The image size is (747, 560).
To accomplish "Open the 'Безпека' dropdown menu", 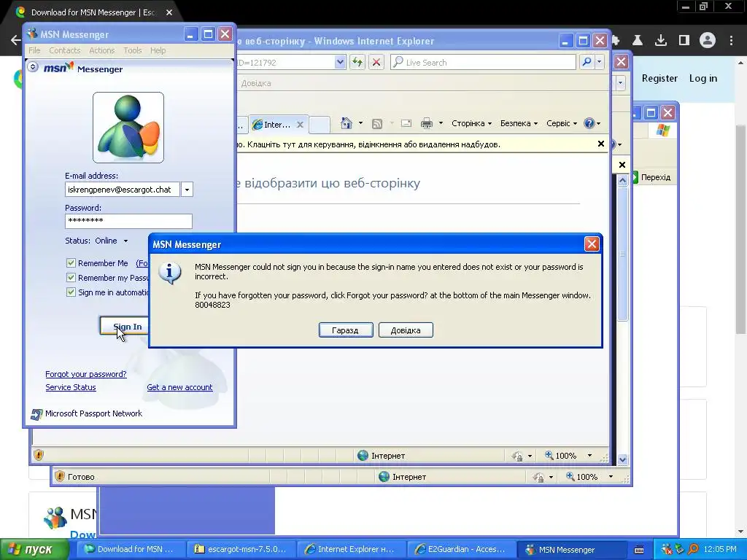I will coord(519,123).
